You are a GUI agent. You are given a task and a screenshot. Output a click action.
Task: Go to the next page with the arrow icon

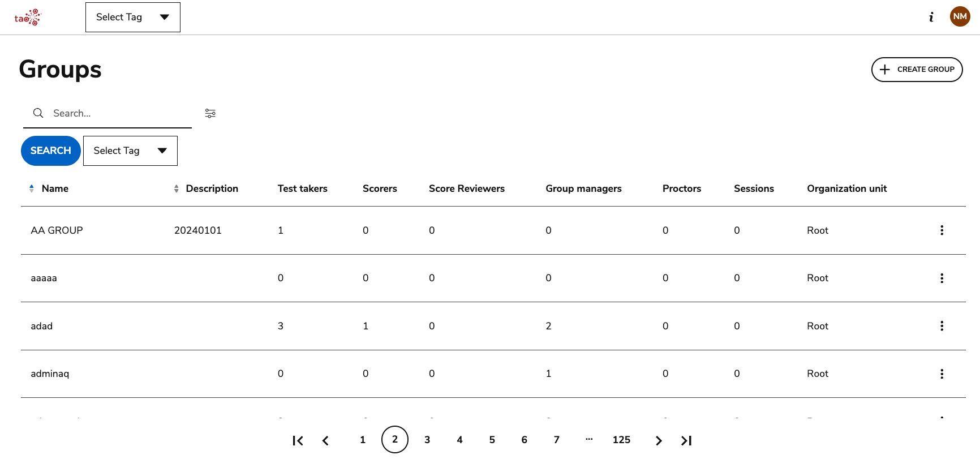pyautogui.click(x=659, y=440)
